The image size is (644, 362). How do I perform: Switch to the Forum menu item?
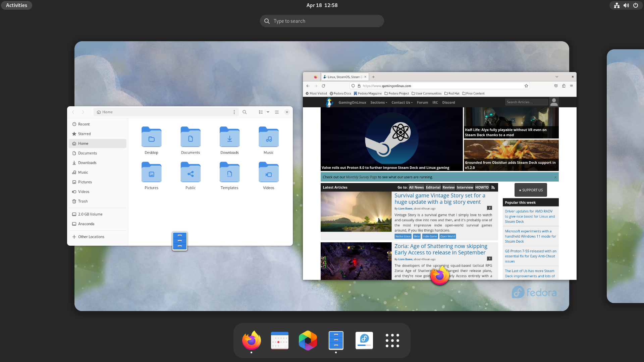pos(422,103)
